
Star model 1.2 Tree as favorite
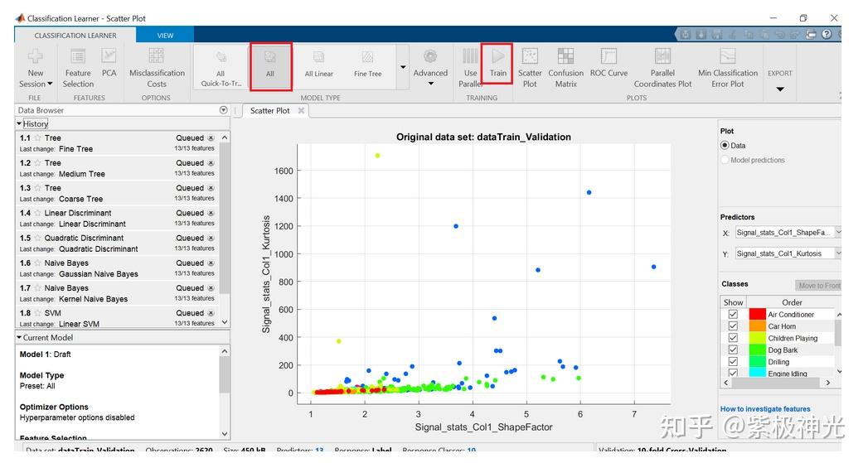click(37, 162)
